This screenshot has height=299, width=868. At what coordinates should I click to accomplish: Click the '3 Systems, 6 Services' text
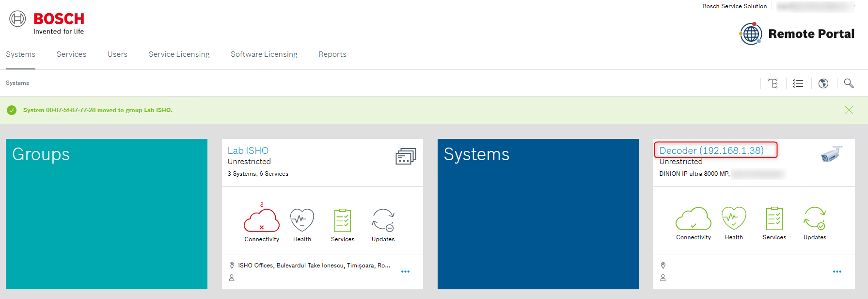point(258,174)
